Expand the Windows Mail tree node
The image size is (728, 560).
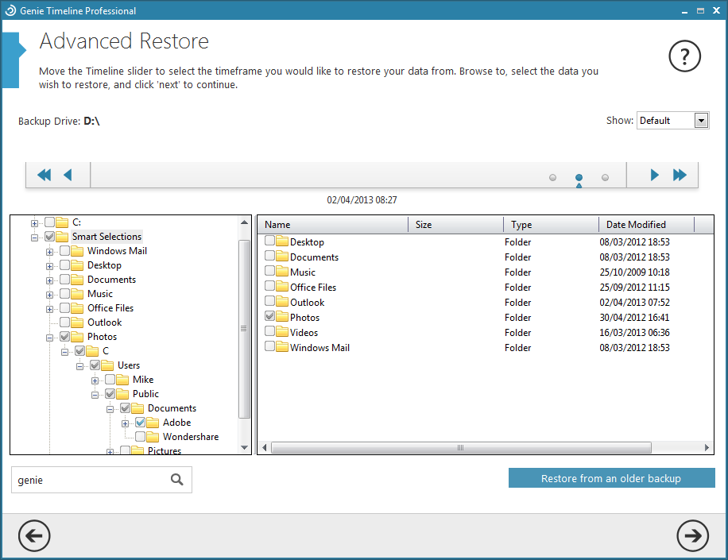pyautogui.click(x=50, y=252)
